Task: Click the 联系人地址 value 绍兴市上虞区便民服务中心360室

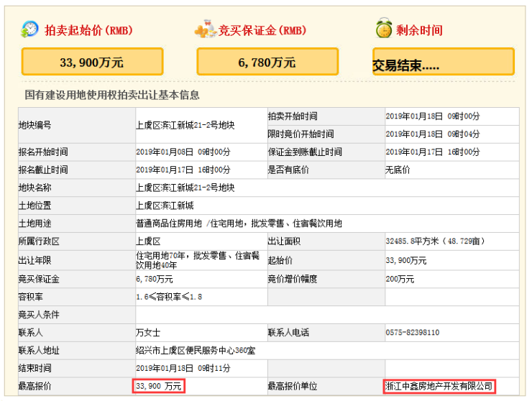Action: [x=196, y=351]
